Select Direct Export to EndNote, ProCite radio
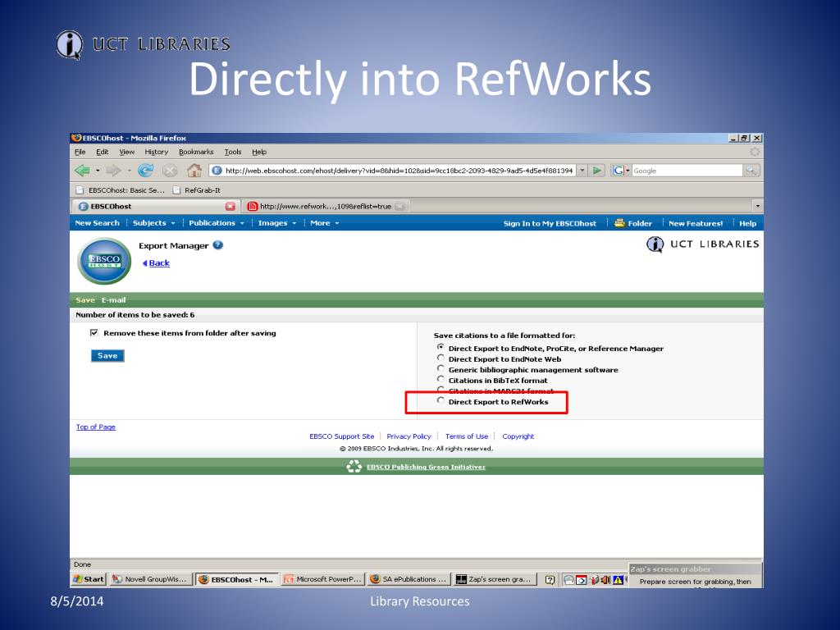Viewport: 840px width, 630px height. pos(441,347)
